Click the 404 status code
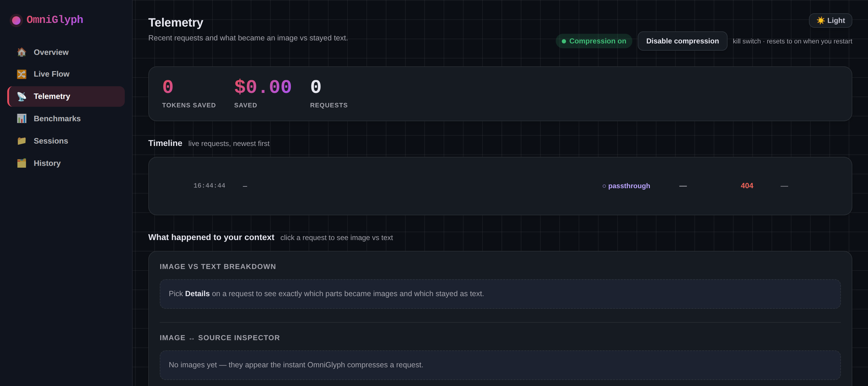 click(747, 186)
